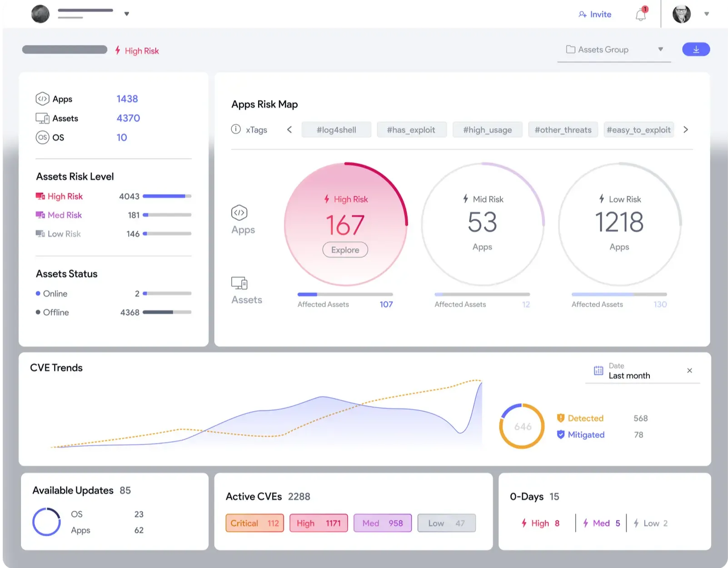Click the download button icon
This screenshot has height=568, width=728.
(x=696, y=50)
